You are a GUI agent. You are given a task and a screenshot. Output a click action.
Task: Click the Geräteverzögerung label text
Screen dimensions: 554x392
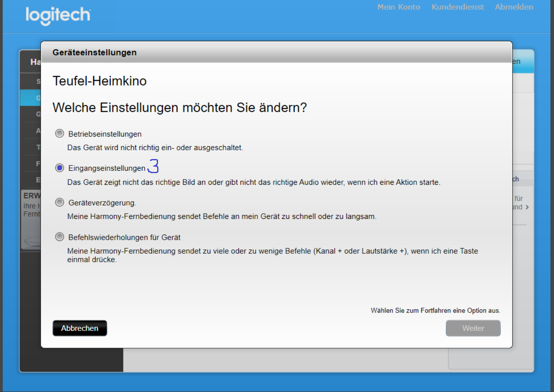point(102,203)
